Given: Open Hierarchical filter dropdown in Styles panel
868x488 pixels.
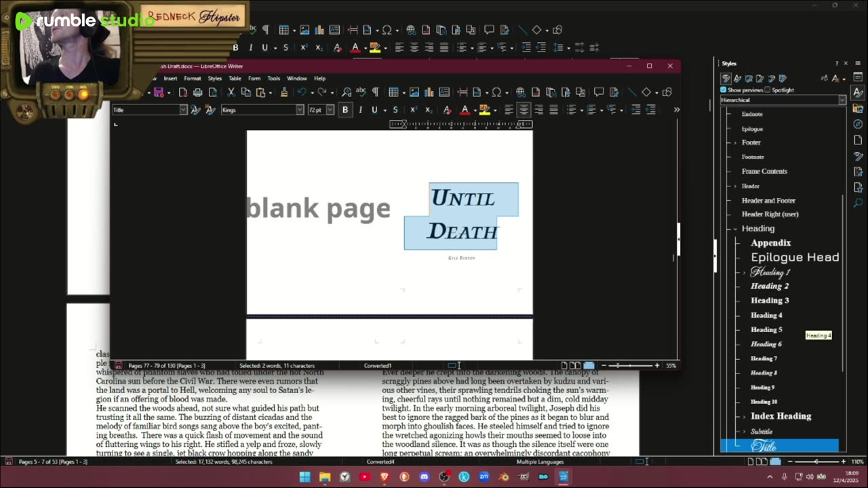Looking at the screenshot, I should 783,100.
